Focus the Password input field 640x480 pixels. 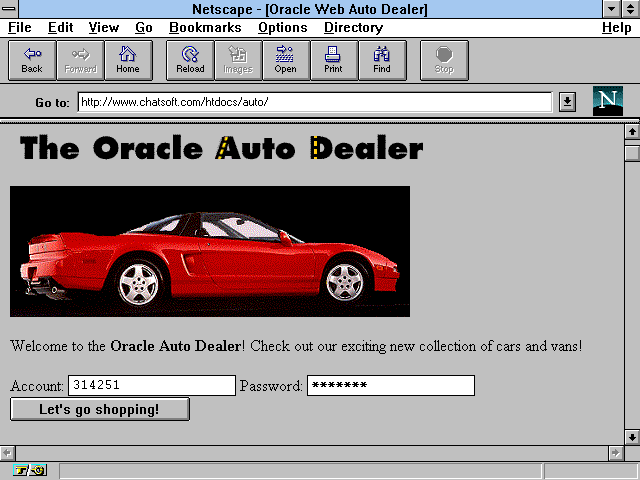pos(390,386)
